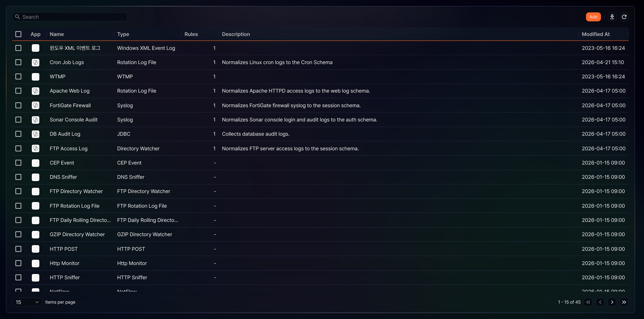Click the CEP Event app icon
The height and width of the screenshot is (319, 644).
coord(36,163)
